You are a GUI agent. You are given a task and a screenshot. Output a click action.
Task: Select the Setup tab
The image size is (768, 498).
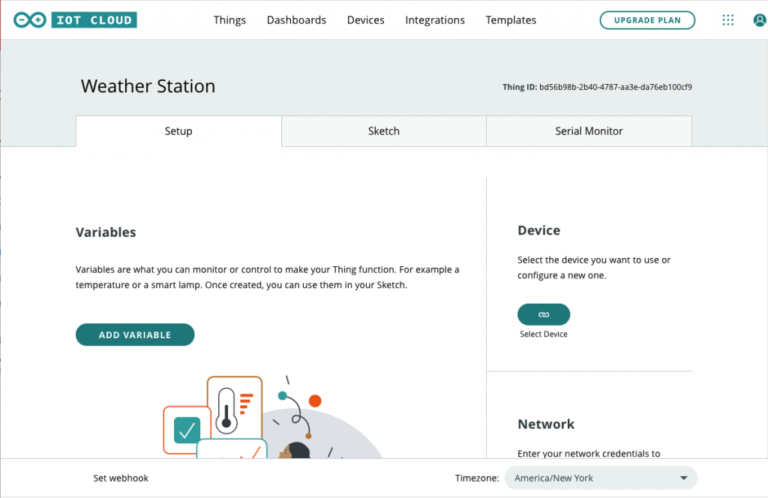[x=178, y=131]
